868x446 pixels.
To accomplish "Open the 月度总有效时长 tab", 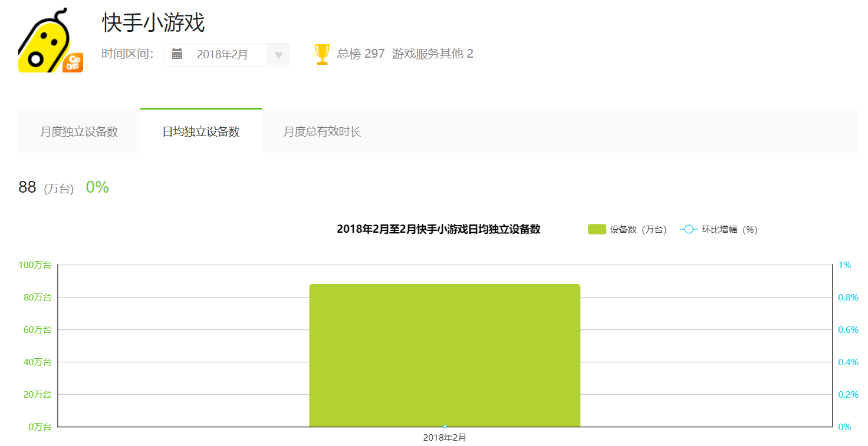I will (322, 131).
